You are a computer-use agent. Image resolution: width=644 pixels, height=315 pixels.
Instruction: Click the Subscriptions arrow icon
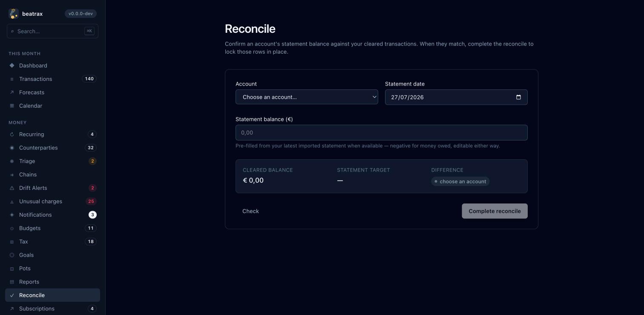12,309
